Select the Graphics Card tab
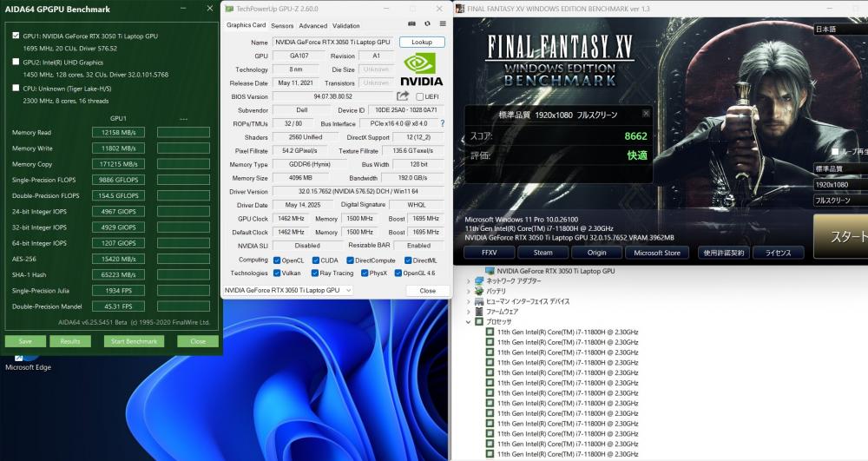 [x=246, y=25]
